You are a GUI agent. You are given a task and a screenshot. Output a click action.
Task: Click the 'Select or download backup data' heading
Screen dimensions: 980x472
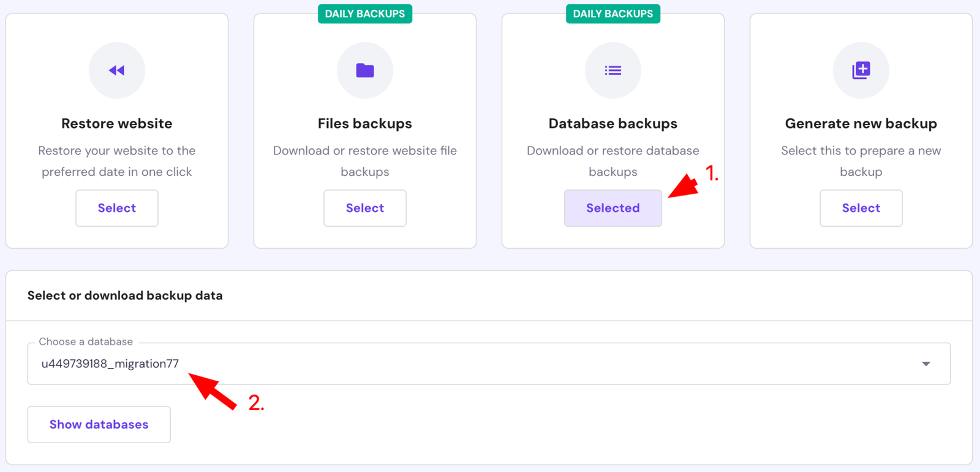pyautogui.click(x=125, y=295)
